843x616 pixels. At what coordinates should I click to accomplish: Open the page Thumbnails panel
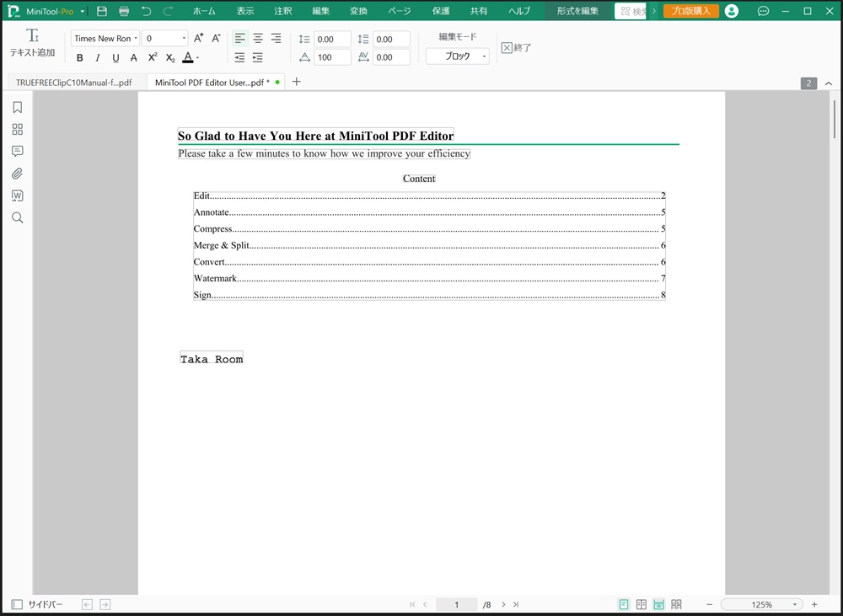click(17, 130)
